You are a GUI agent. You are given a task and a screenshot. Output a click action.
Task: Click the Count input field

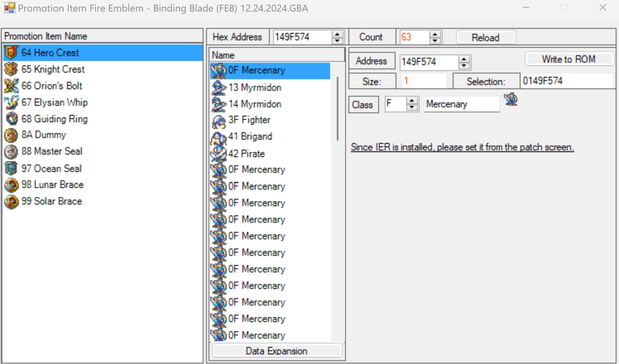(414, 37)
